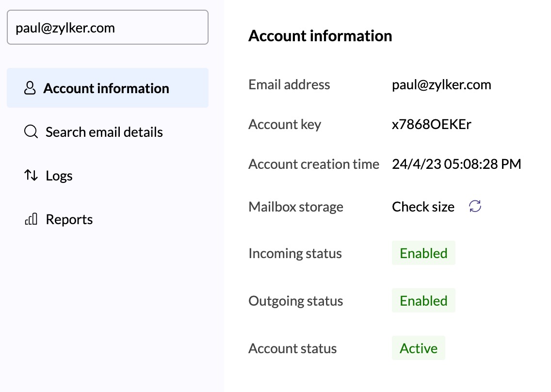551x392 pixels.
Task: Click the up-down arrows Logs icon
Action: click(31, 176)
